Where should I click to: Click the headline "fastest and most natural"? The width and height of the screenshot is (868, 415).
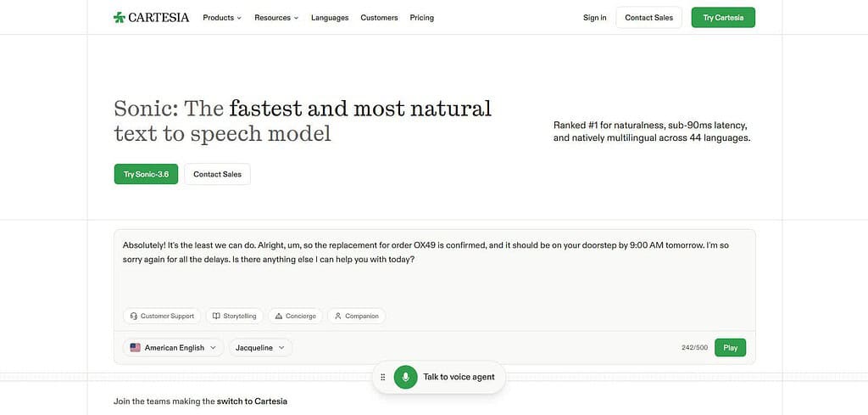click(360, 108)
